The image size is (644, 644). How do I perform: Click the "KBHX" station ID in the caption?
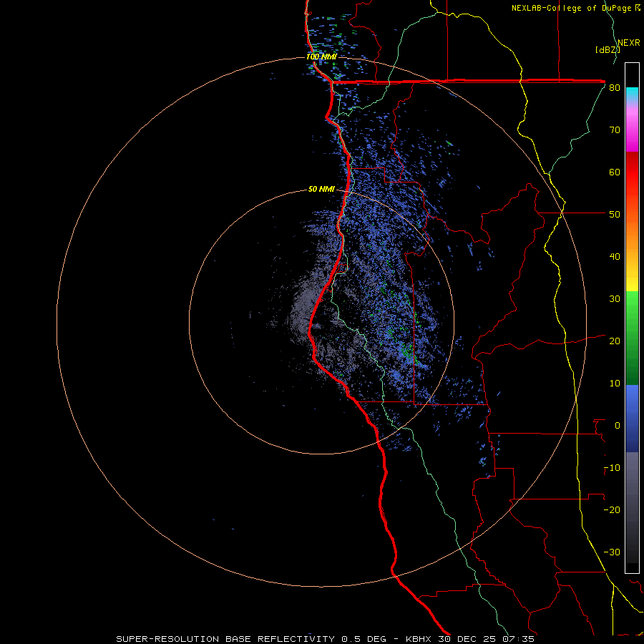click(x=420, y=639)
